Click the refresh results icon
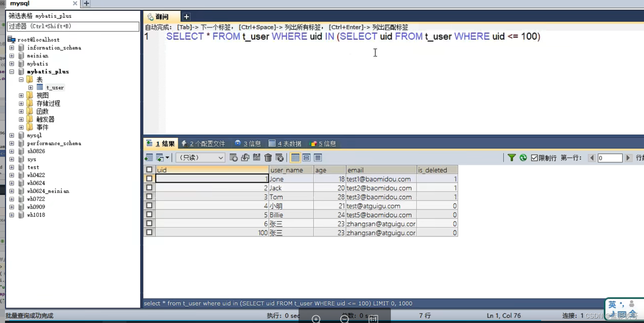This screenshot has height=323, width=644. click(x=523, y=158)
